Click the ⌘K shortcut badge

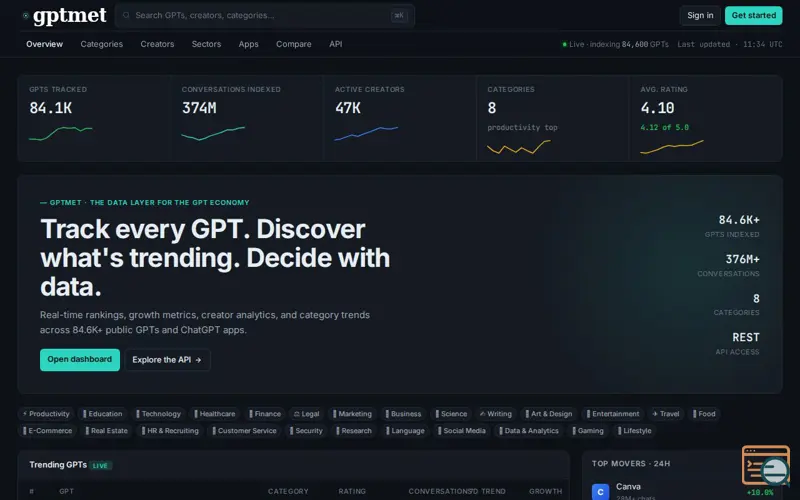click(399, 15)
